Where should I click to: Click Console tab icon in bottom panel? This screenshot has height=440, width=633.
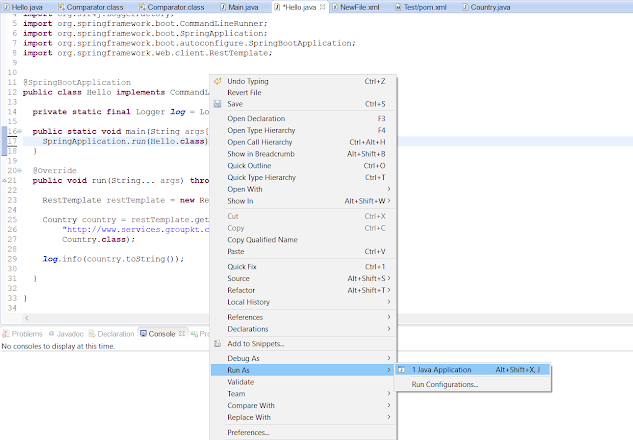pos(143,334)
